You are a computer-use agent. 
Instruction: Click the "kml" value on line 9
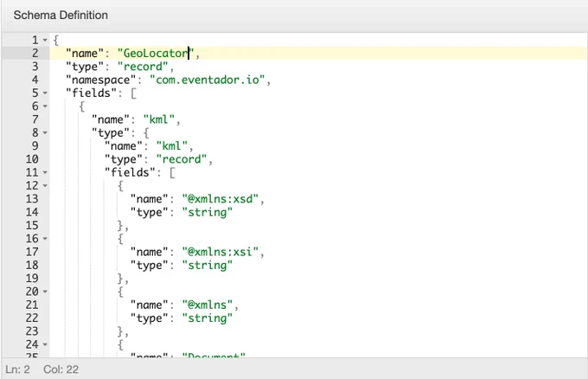[x=172, y=145]
